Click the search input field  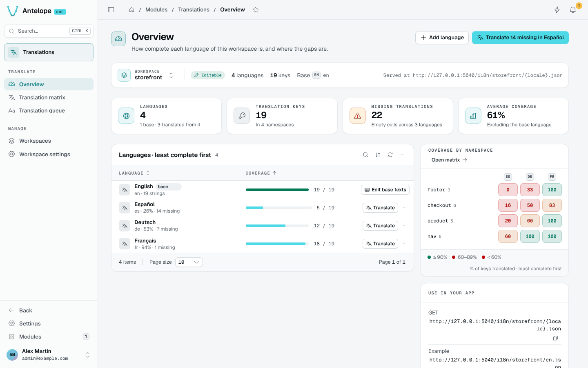pyautogui.click(x=49, y=31)
